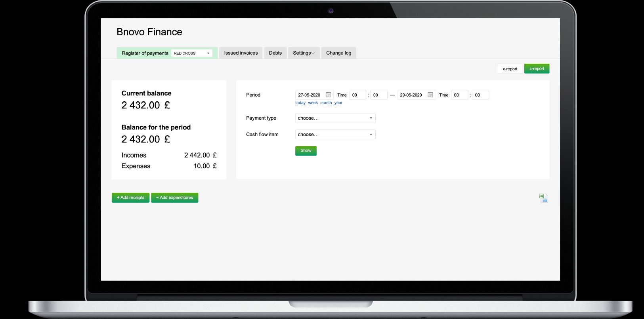Viewport: 644px width, 319px height.
Task: Click the Balance for the period heading
Action: 156,127
